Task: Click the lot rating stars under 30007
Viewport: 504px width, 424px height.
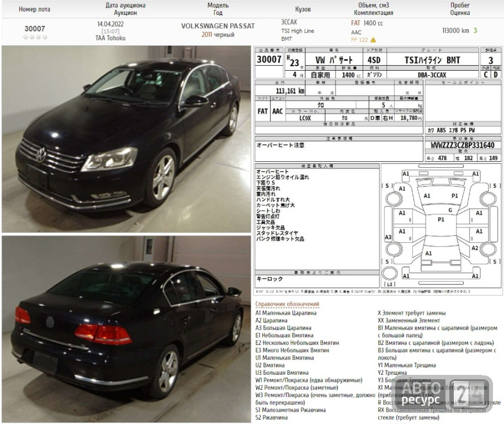Action: point(35,38)
